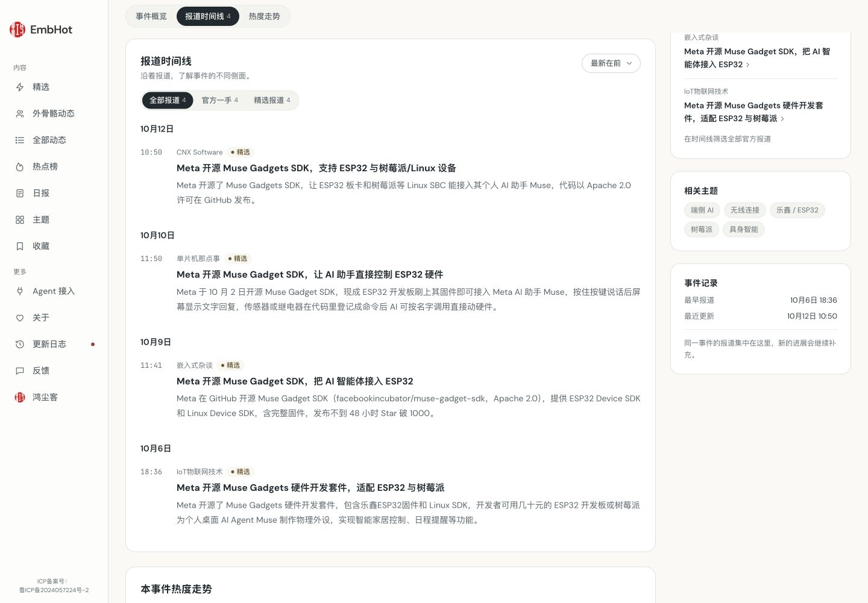Filter by 全部报道

click(x=168, y=100)
